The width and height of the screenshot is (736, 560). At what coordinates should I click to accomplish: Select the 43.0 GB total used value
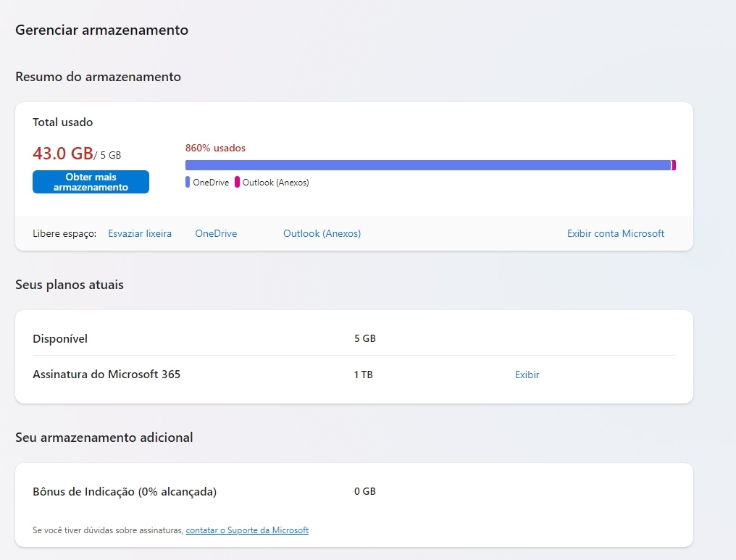pyautogui.click(x=63, y=154)
